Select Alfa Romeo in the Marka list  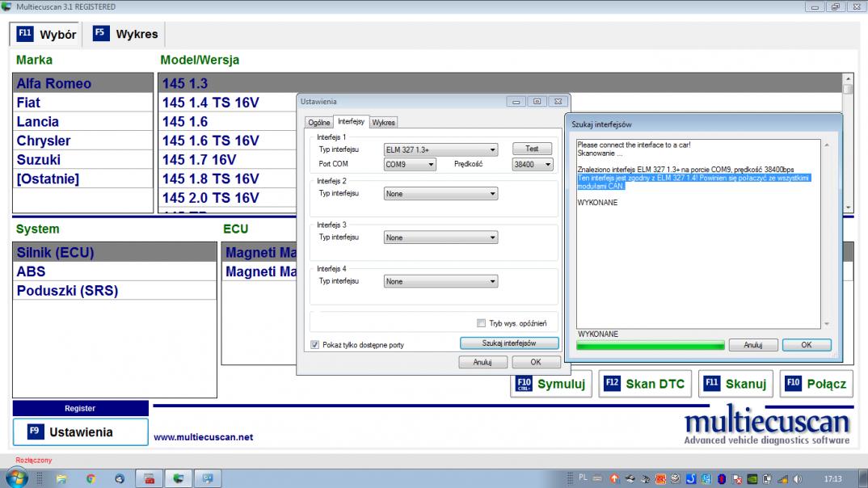[83, 83]
